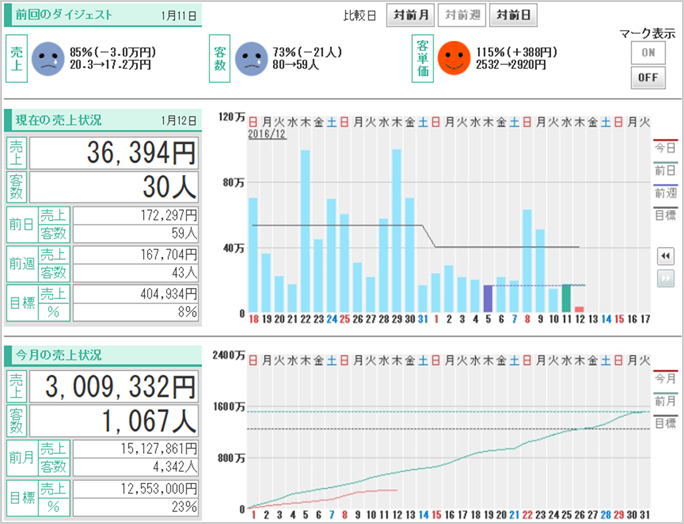This screenshot has height=524, width=684.
Task: Click monthly target percentage 23%
Action: 136,507
